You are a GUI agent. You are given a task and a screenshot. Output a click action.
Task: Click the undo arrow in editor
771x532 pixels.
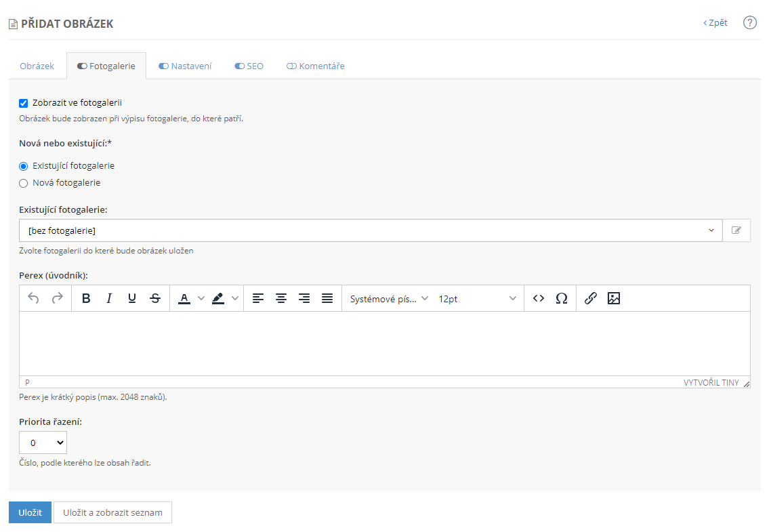pyautogui.click(x=33, y=298)
